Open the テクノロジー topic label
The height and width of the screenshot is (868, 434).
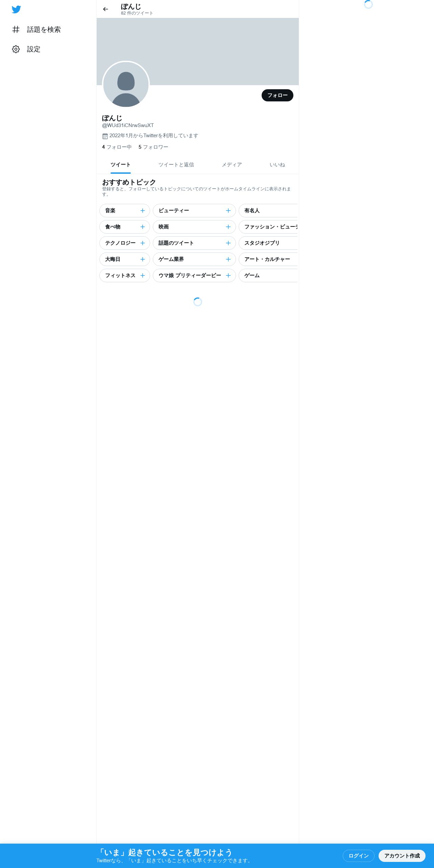coord(120,243)
